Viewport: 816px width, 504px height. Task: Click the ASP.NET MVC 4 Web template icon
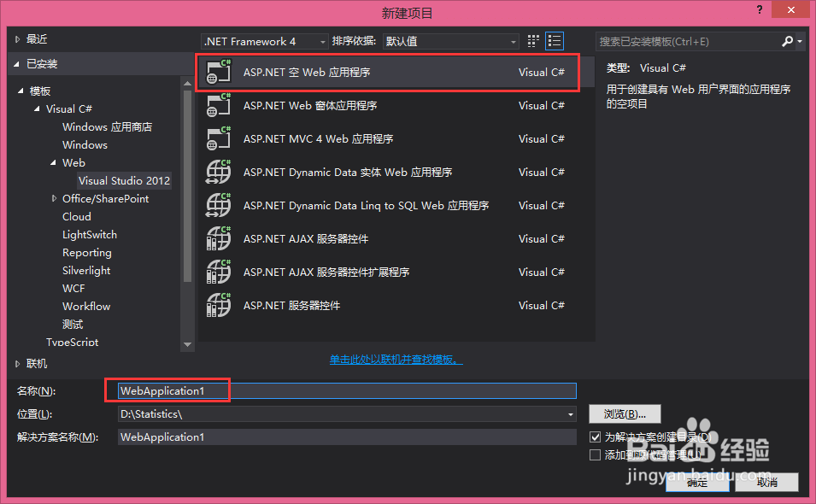click(219, 138)
